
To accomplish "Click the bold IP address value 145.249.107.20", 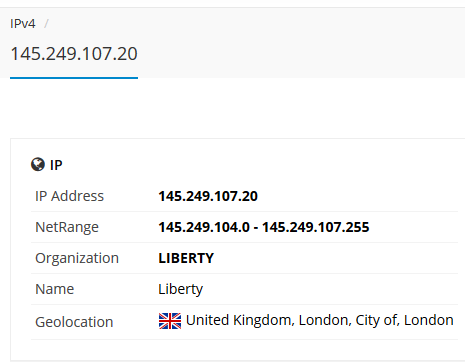I will coord(208,196).
